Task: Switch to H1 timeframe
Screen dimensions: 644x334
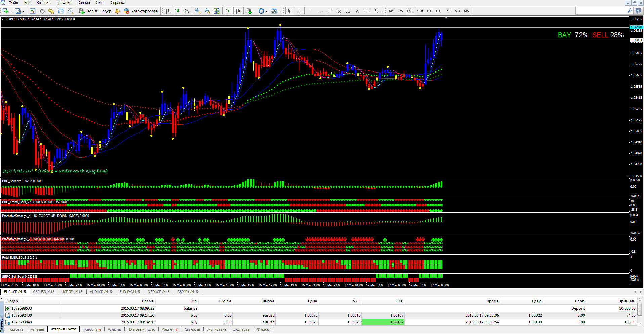Action: (429, 11)
